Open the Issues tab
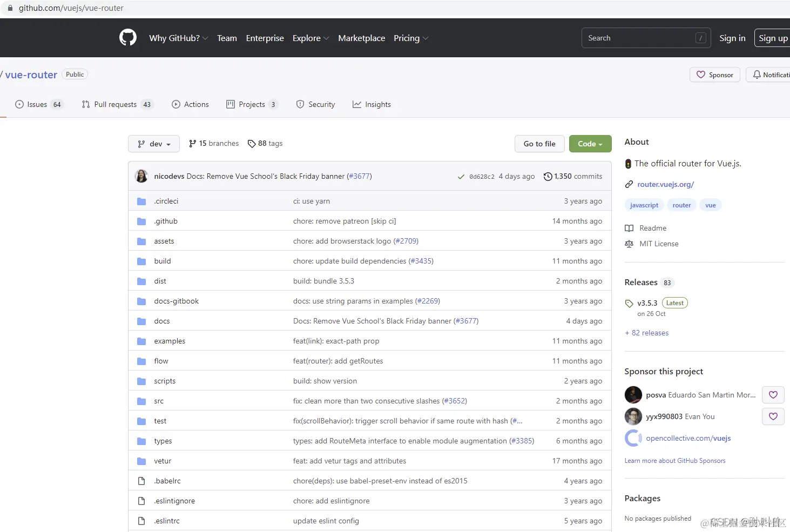Screen dimensions: 790x532 [x=39, y=104]
